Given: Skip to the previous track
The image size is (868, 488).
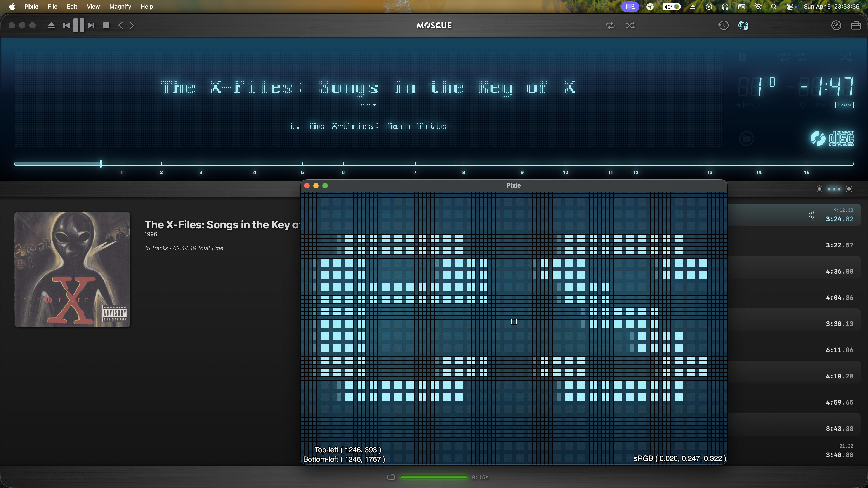Looking at the screenshot, I should [x=66, y=26].
